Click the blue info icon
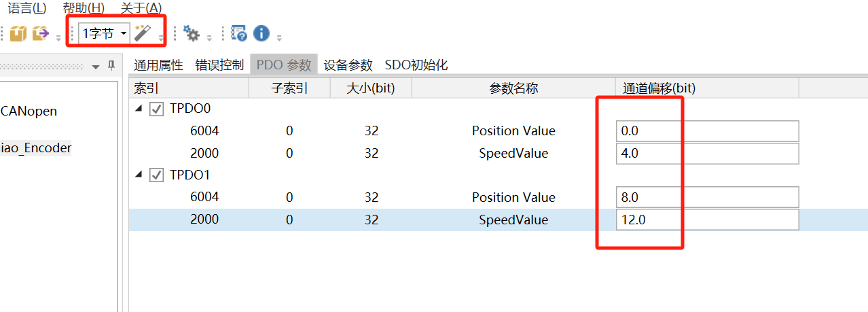 pos(261,33)
